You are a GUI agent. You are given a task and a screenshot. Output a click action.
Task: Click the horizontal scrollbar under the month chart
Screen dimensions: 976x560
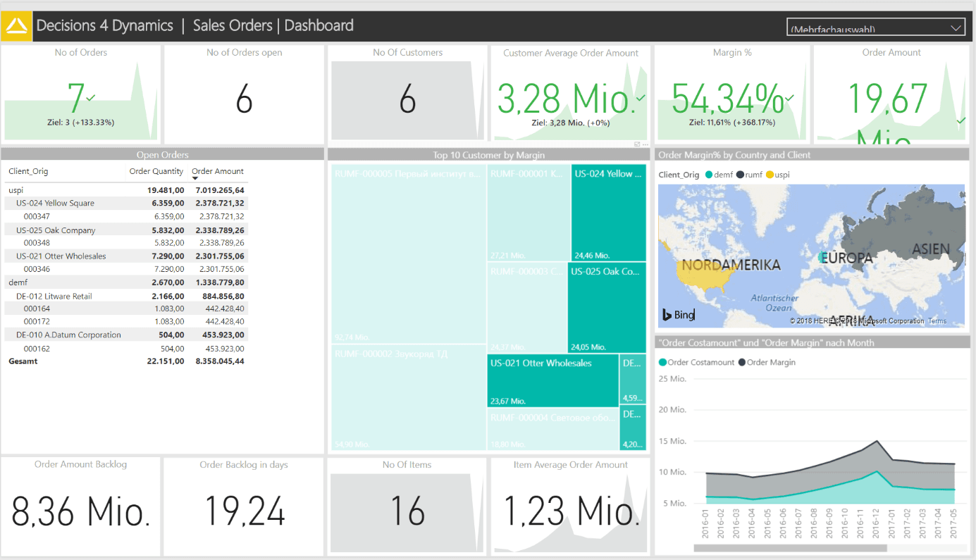(789, 548)
